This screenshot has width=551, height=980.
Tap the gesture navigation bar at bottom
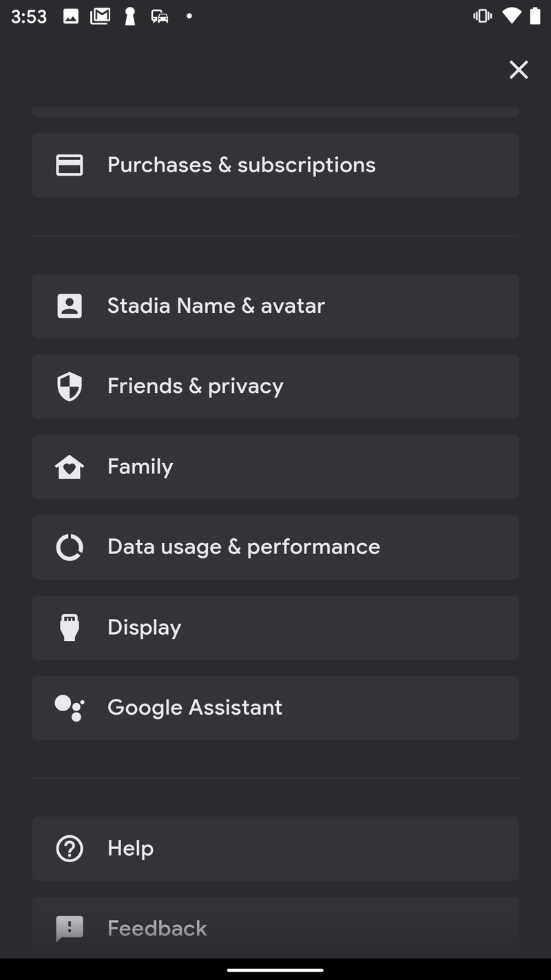[275, 970]
